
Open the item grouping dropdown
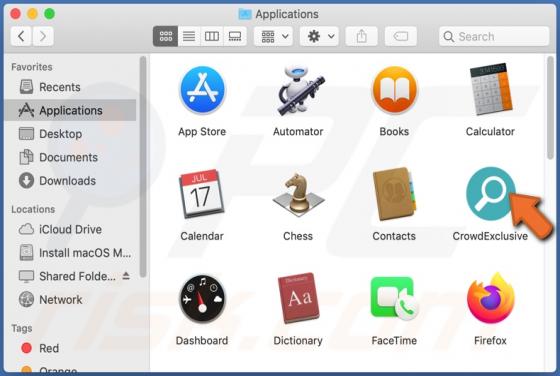tap(274, 36)
